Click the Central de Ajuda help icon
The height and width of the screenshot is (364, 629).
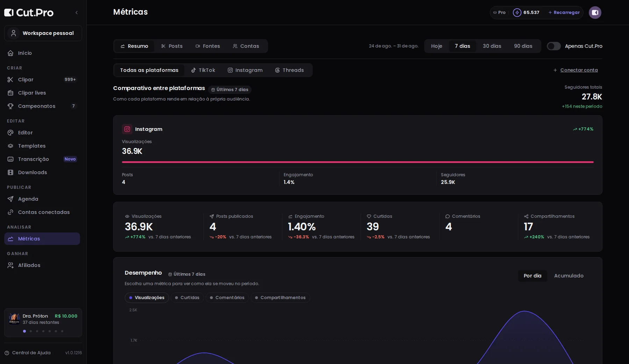click(x=7, y=353)
